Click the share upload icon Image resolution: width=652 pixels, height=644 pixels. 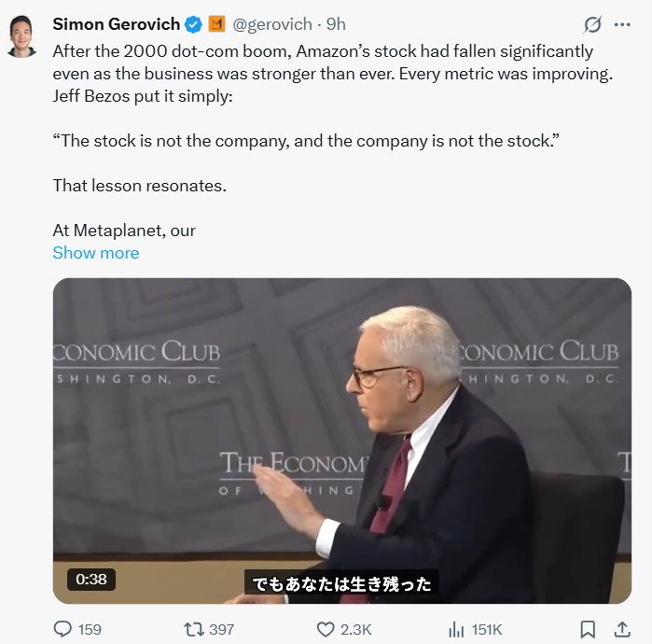pyautogui.click(x=622, y=629)
